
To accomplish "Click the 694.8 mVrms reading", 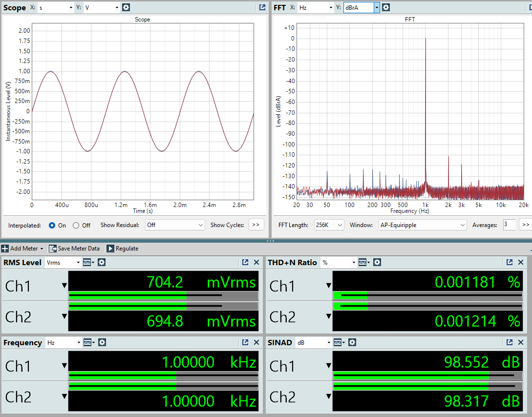I will click(201, 321).
